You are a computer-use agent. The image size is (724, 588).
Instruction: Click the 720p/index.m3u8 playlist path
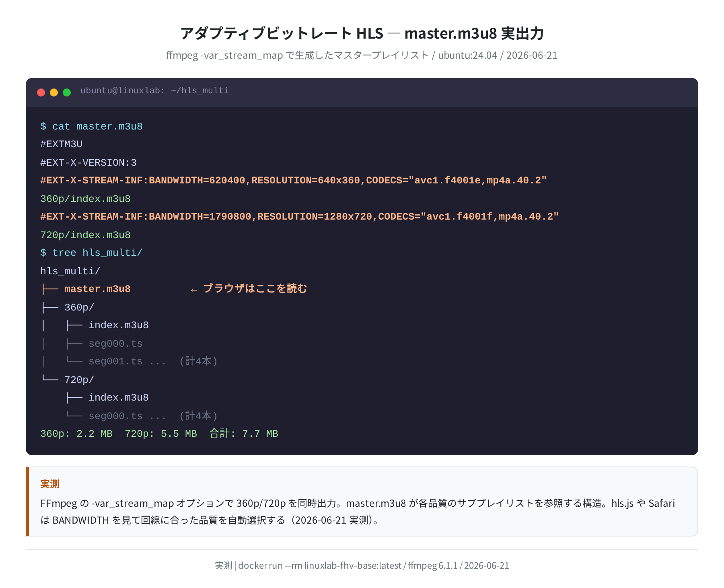pos(85,235)
